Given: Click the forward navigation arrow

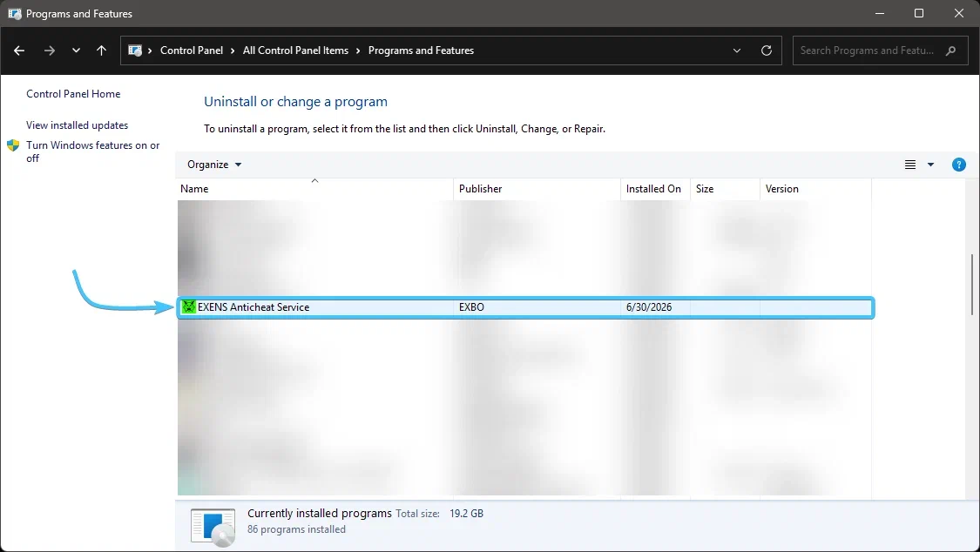Looking at the screenshot, I should click(50, 50).
